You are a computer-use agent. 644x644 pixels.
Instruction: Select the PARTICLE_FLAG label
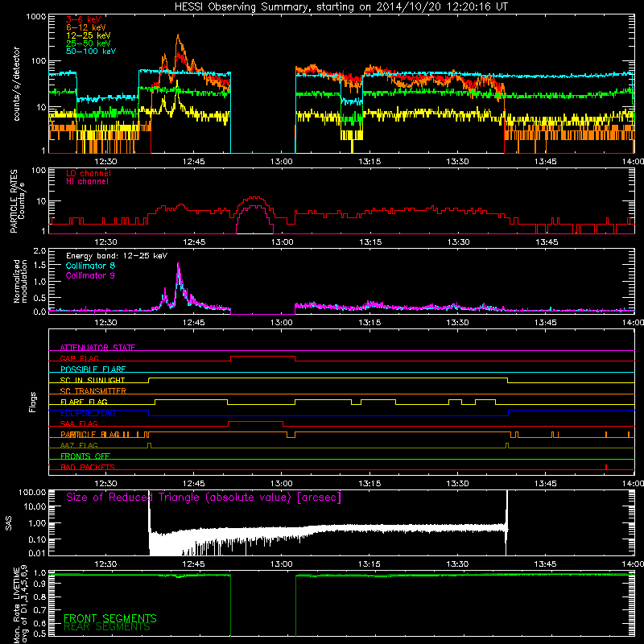point(90,435)
